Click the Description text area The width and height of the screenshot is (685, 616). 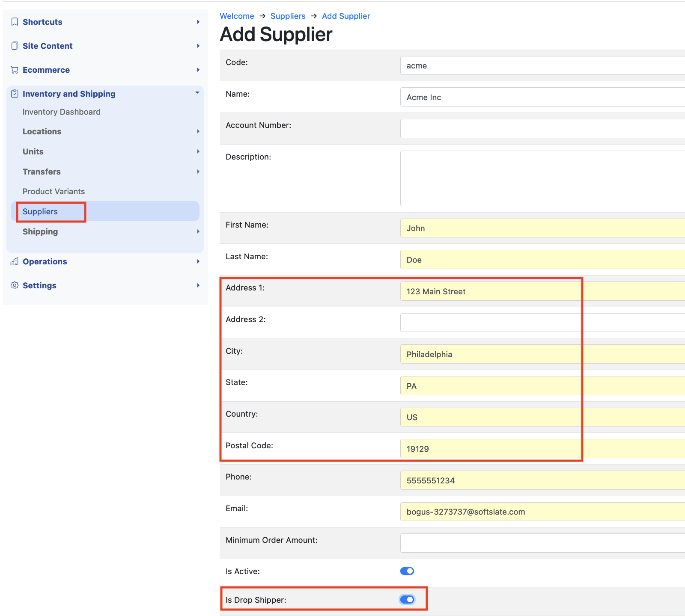click(542, 178)
